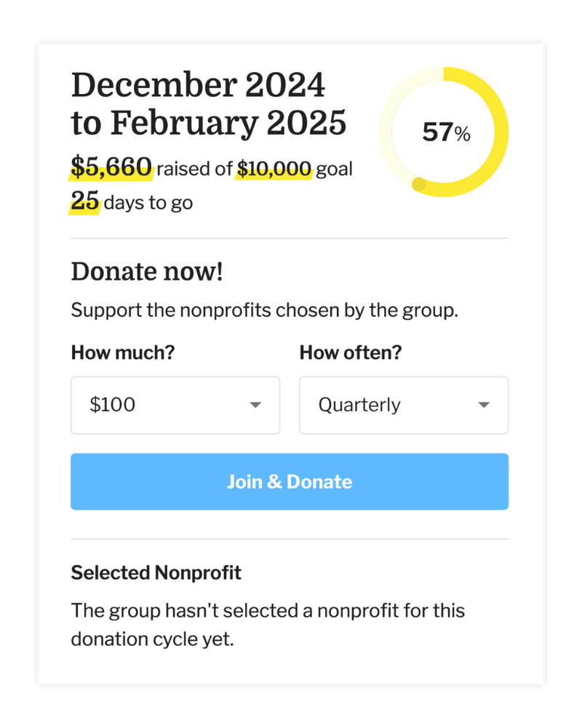The width and height of the screenshot is (582, 728).
Task: Click the dot at the progress ring's end
Action: [419, 184]
